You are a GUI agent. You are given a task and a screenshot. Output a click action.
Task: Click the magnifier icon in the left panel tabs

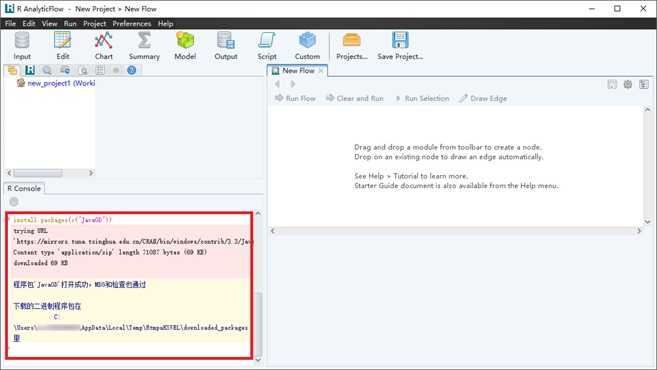tap(47, 70)
